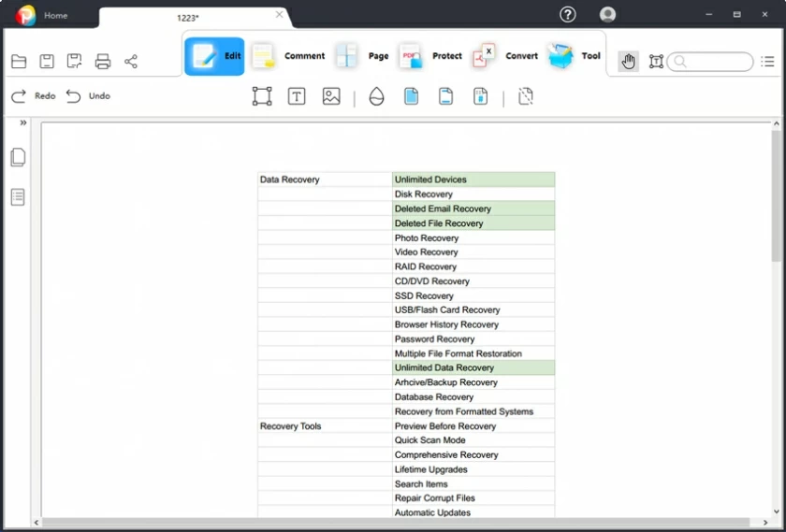
Task: Open the Tool ribbon tab
Action: 575,56
